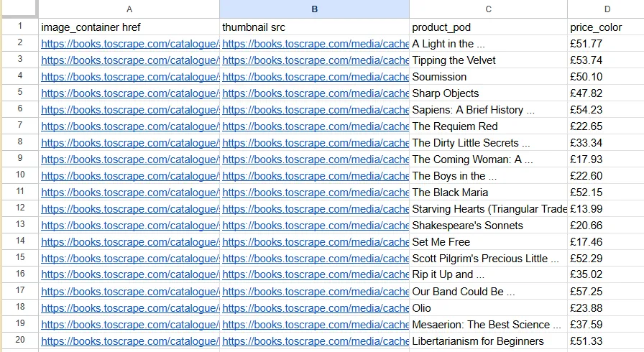Select price cell £47.82
Screen dimensions: 644x352
tap(606, 93)
